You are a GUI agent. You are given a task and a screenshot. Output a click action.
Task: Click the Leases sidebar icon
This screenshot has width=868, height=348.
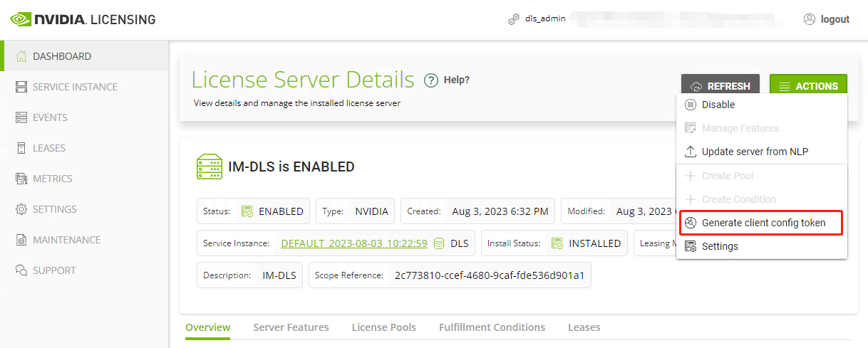[x=21, y=148]
